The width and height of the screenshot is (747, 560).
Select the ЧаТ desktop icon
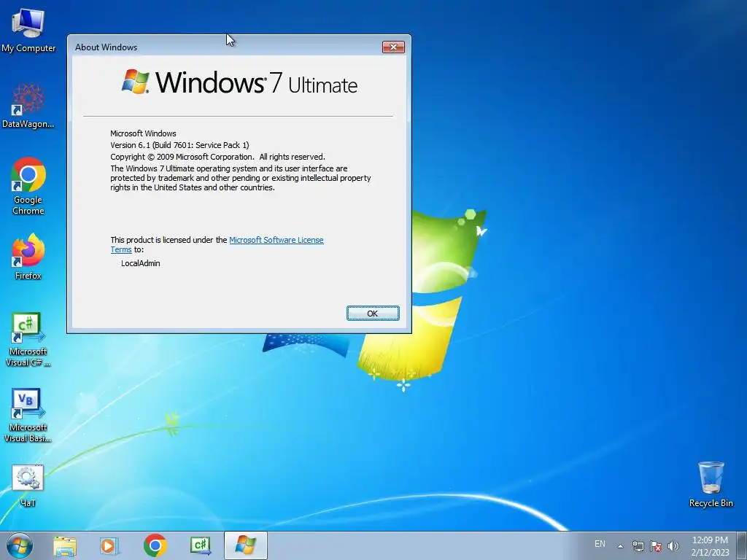point(28,486)
